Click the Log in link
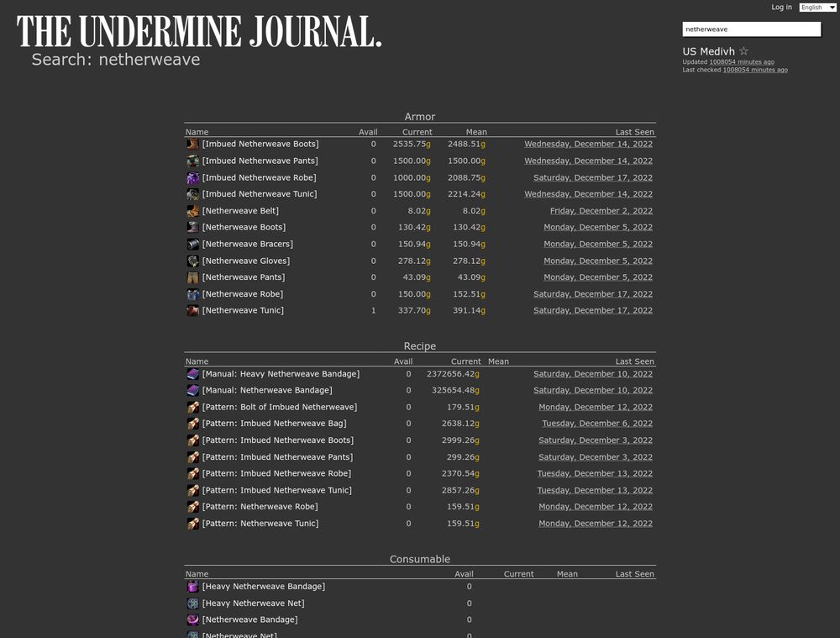This screenshot has width=840, height=638. (781, 7)
